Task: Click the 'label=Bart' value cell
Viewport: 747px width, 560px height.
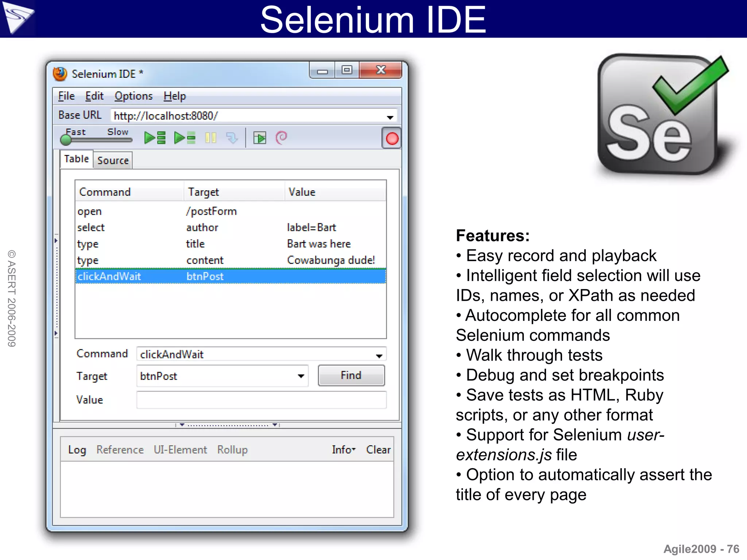Action: 311,227
